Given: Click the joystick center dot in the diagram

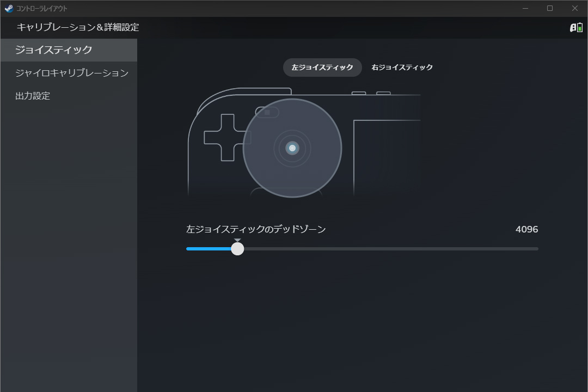Looking at the screenshot, I should click(292, 148).
